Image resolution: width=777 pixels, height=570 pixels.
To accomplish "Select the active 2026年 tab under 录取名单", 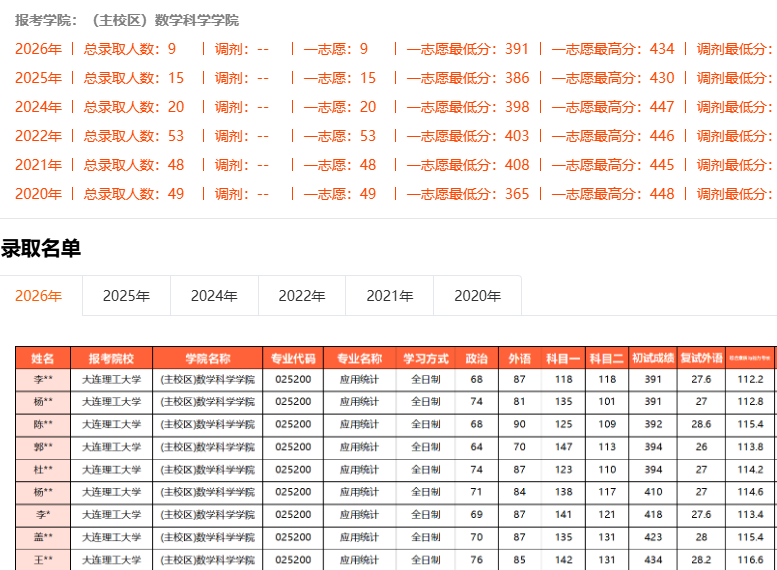I will (39, 296).
